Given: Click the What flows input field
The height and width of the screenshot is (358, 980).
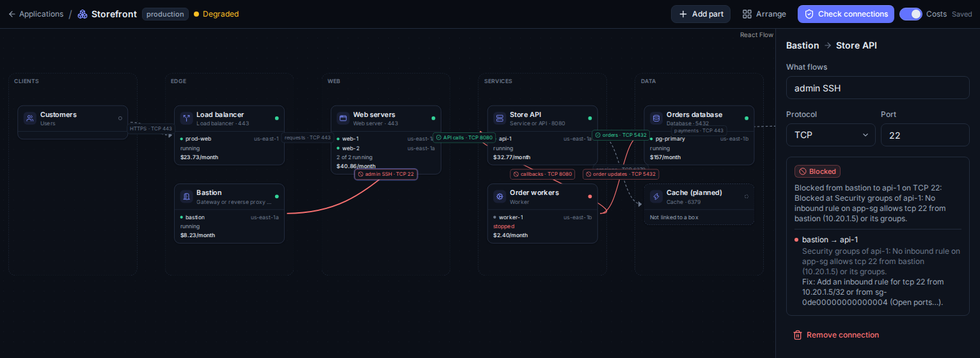Looking at the screenshot, I should (x=878, y=88).
